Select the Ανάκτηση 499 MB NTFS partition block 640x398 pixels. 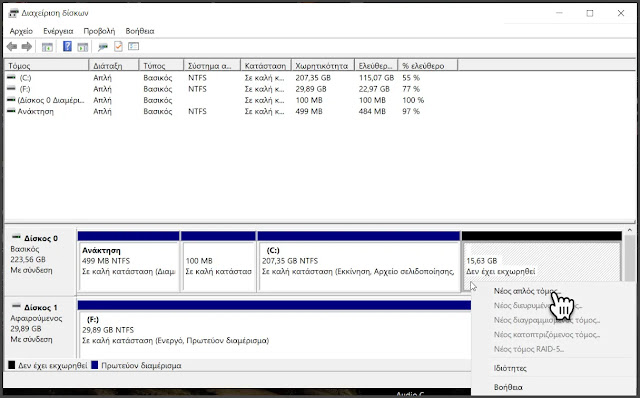coord(129,262)
